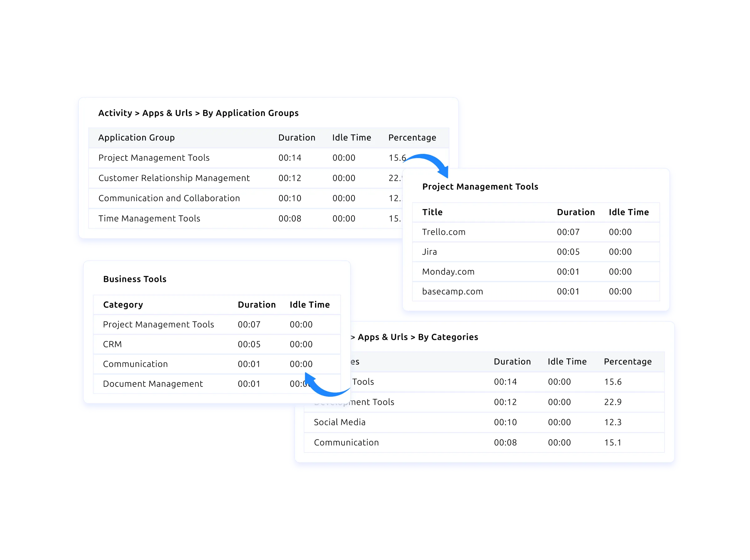750x560 pixels.
Task: Sort by the Application Group column header
Action: pyautogui.click(x=136, y=138)
